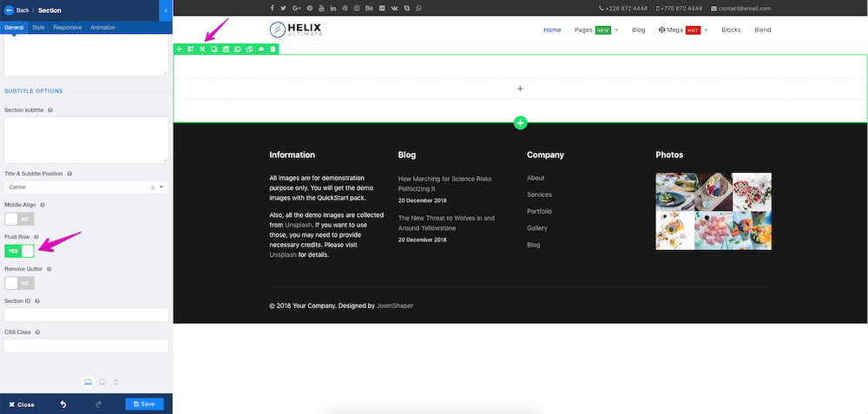Switch to tablet preview device icon
Viewport: 868px width, 414px height.
(x=102, y=382)
